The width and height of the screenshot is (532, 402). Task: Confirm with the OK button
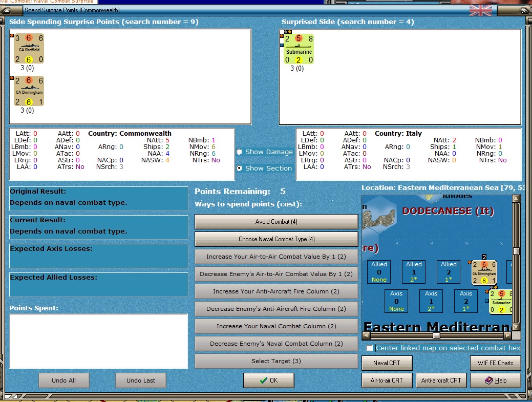pyautogui.click(x=269, y=380)
